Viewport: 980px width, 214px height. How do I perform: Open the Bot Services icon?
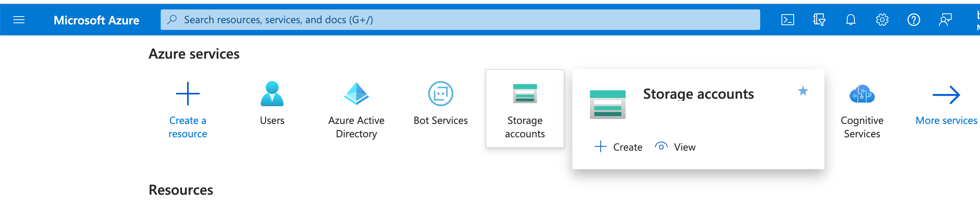pyautogui.click(x=441, y=94)
